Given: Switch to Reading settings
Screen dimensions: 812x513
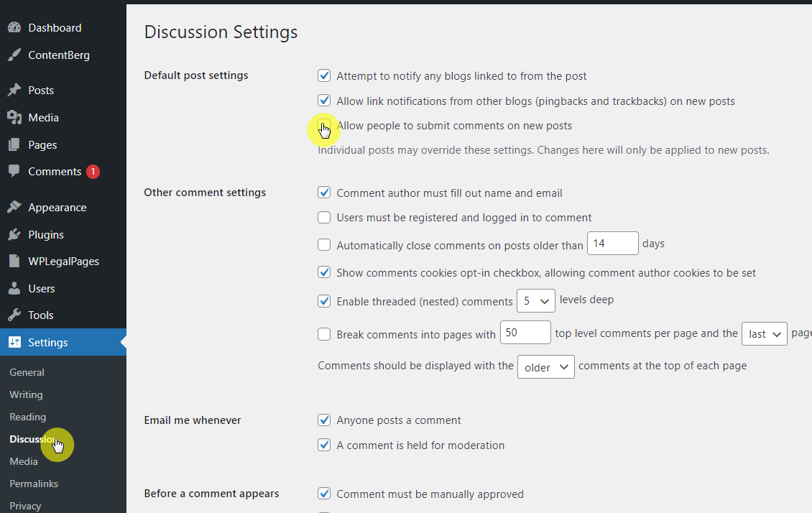Looking at the screenshot, I should (x=27, y=417).
